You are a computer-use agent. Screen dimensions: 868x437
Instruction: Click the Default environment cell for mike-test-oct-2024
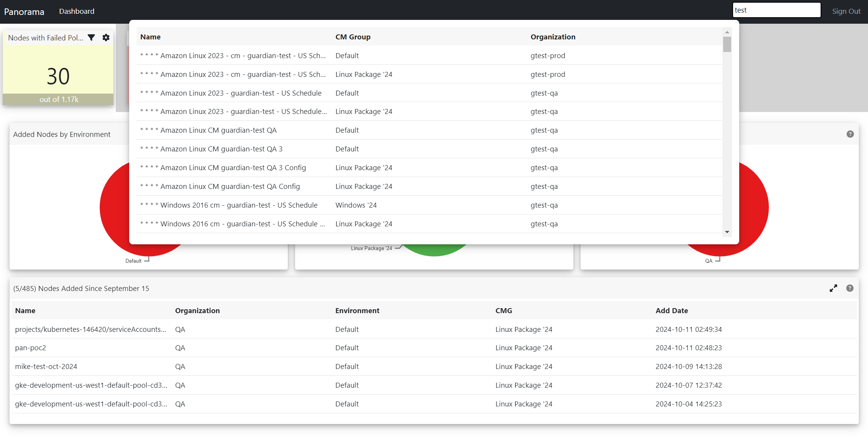(x=347, y=367)
